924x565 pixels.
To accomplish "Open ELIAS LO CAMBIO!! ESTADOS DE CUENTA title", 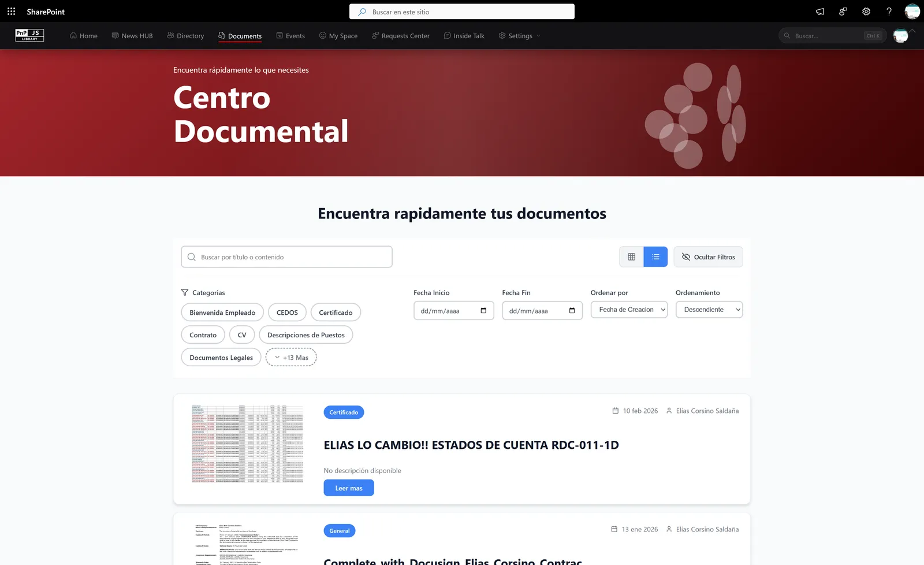I will tap(471, 445).
